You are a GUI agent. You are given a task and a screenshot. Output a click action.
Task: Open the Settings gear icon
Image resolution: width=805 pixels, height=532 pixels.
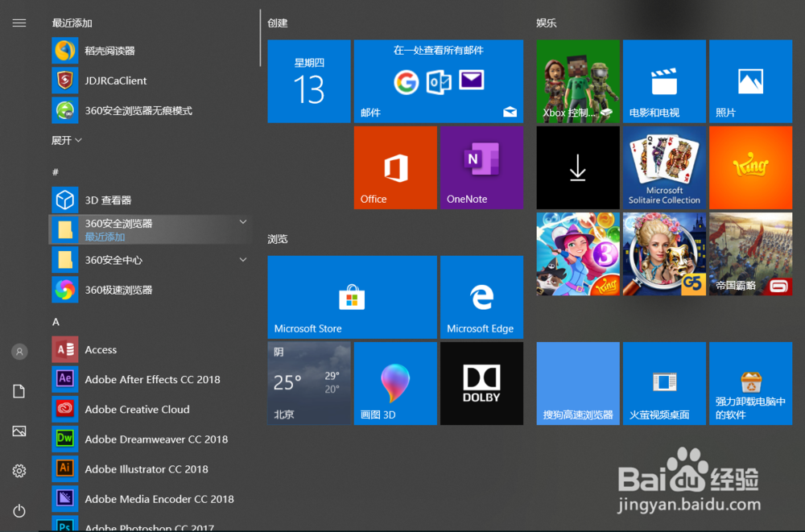pyautogui.click(x=19, y=471)
